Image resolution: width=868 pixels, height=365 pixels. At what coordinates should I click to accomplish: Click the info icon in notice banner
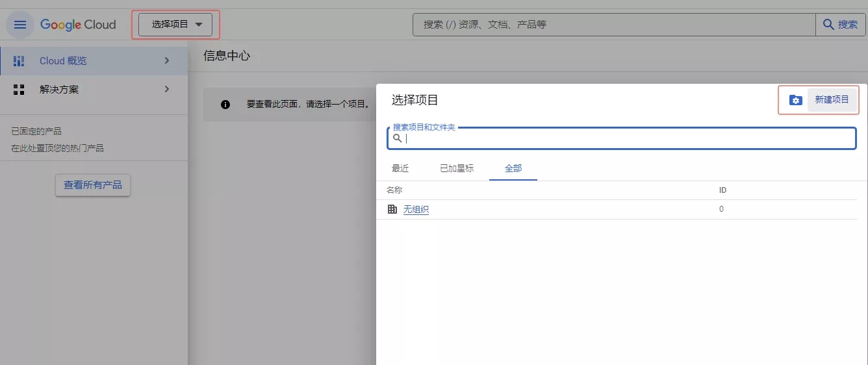tap(225, 105)
